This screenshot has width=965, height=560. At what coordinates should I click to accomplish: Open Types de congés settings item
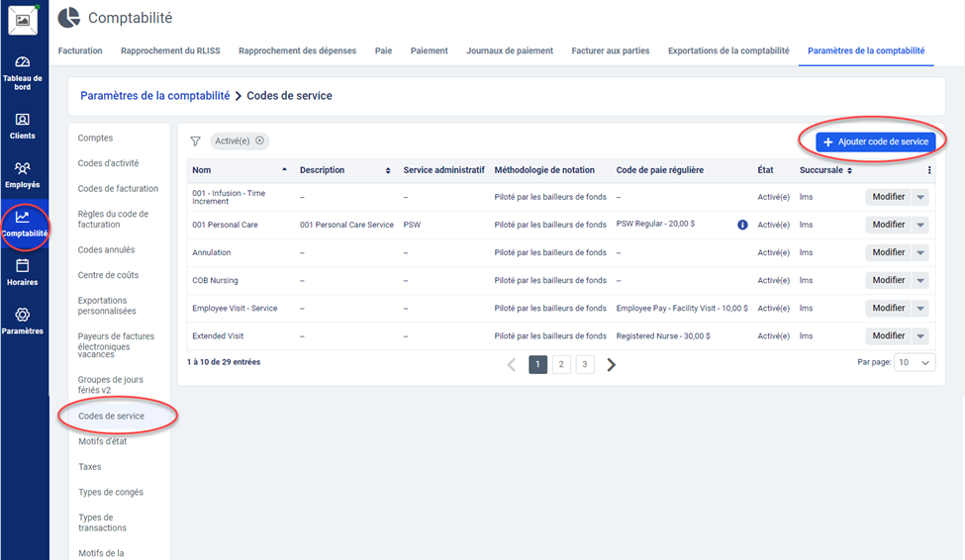[x=111, y=492]
